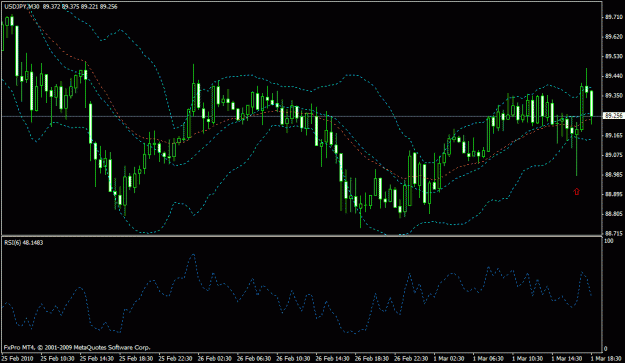Click the 26 Feb 18:30 time label
Screen dimensions: 625x363
point(371,359)
